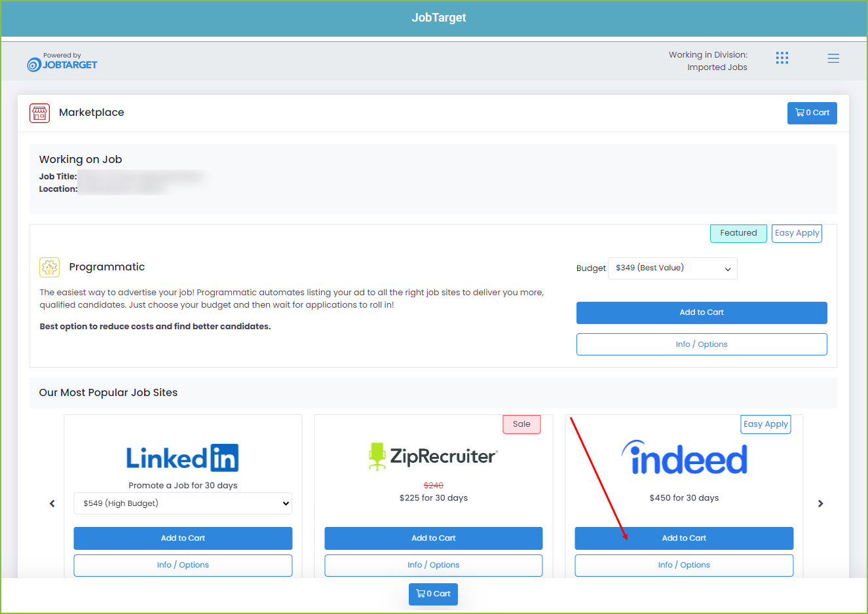Expand the LinkedIn budget dropdown
The image size is (868, 614).
(183, 503)
